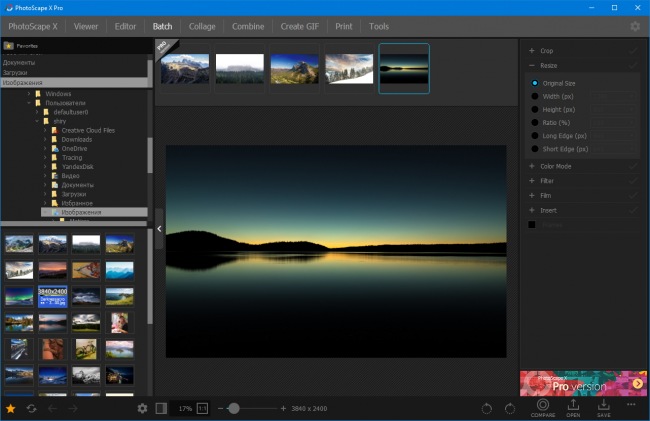650x421 pixels.
Task: Select the defaultuser0 folder
Action: (x=70, y=112)
